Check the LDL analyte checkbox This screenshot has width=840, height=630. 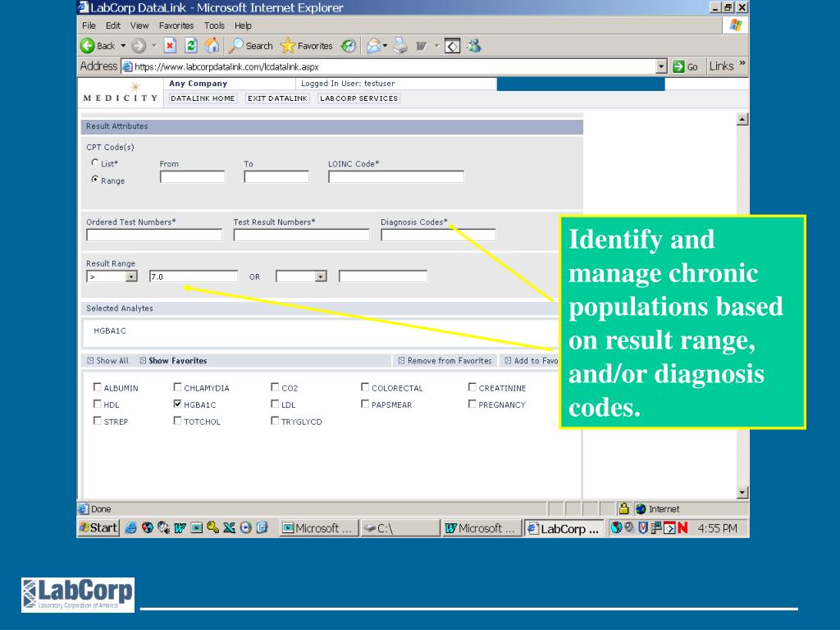(x=275, y=404)
